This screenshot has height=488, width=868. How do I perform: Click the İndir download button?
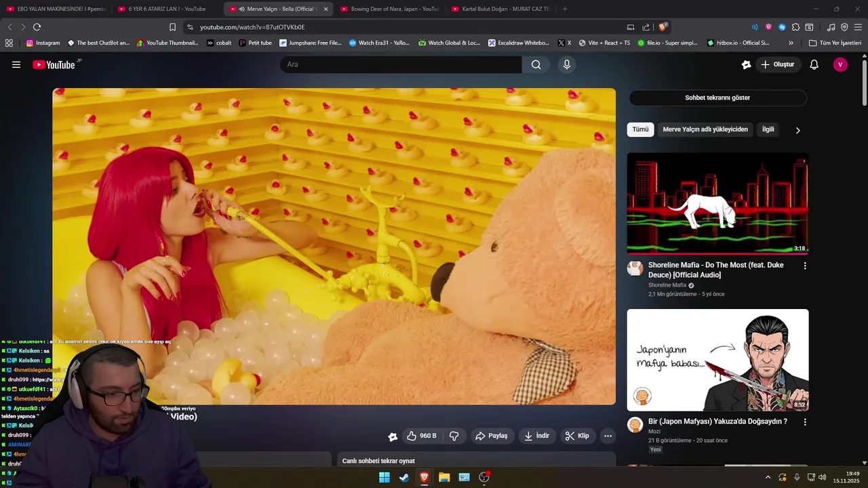(x=536, y=436)
